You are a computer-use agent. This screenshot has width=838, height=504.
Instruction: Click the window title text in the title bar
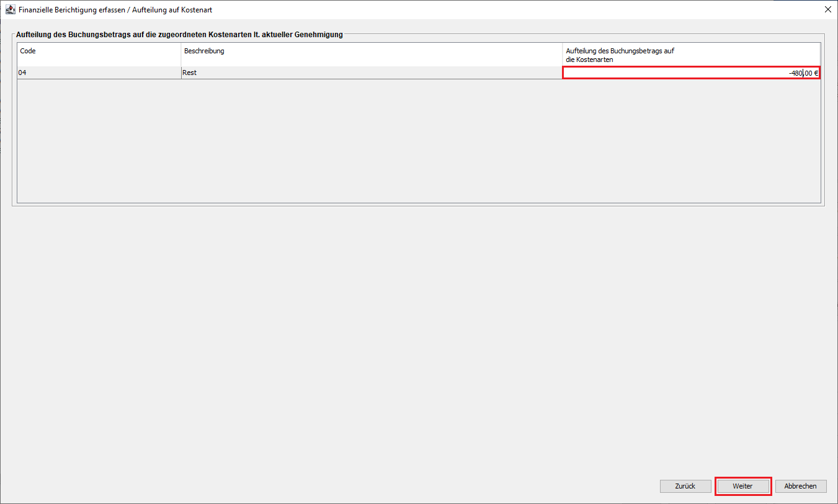pyautogui.click(x=115, y=10)
